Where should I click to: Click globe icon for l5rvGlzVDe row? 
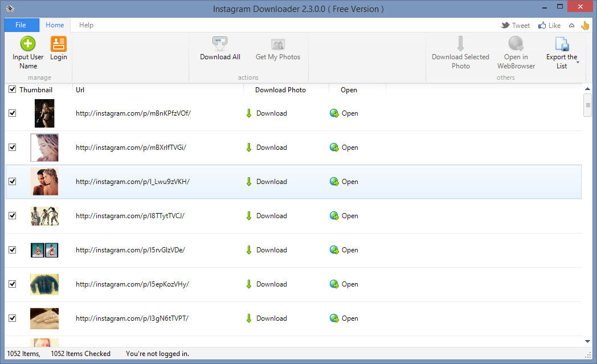(334, 250)
